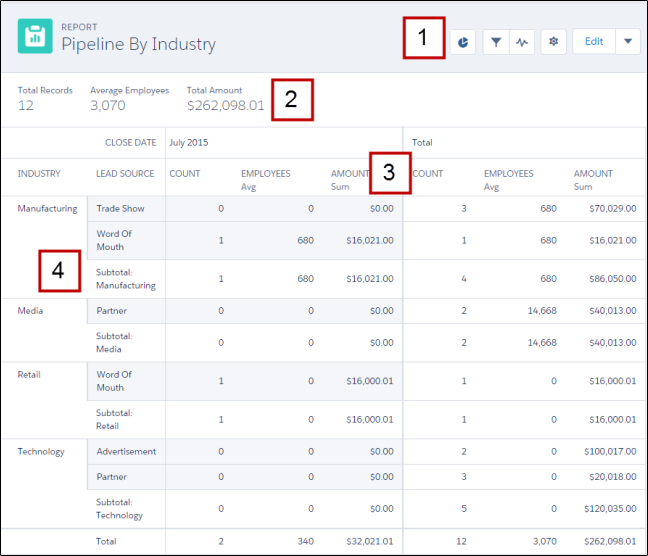This screenshot has height=556, width=648.
Task: Click the Edit button
Action: point(594,42)
